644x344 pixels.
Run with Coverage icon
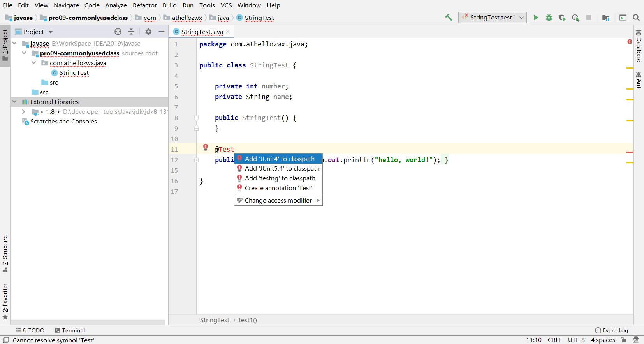pyautogui.click(x=562, y=18)
